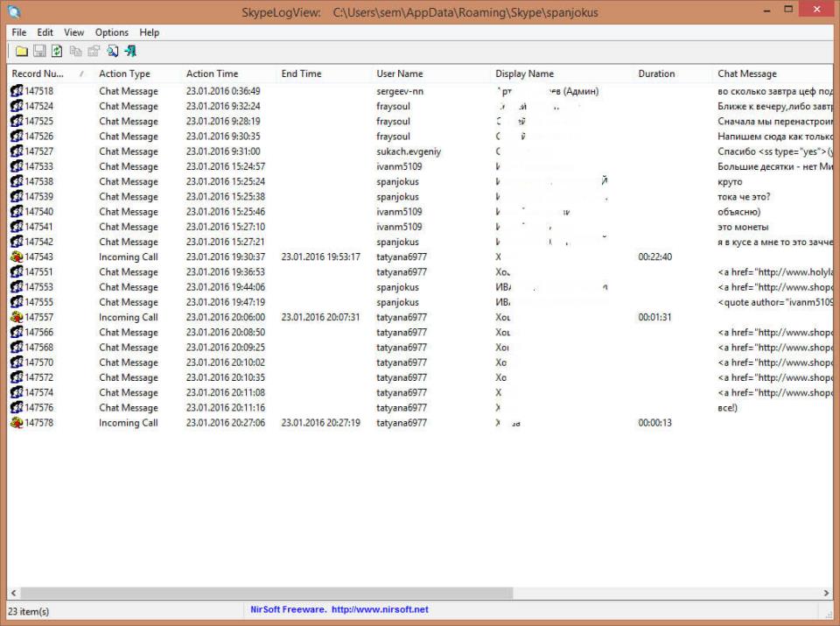Click the Copy selected items toolbar icon

75,52
